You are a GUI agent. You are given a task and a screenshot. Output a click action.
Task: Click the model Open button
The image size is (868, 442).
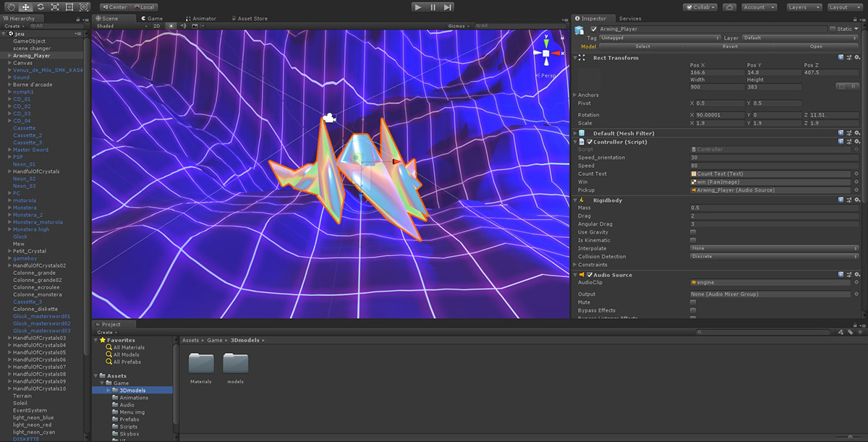816,46
